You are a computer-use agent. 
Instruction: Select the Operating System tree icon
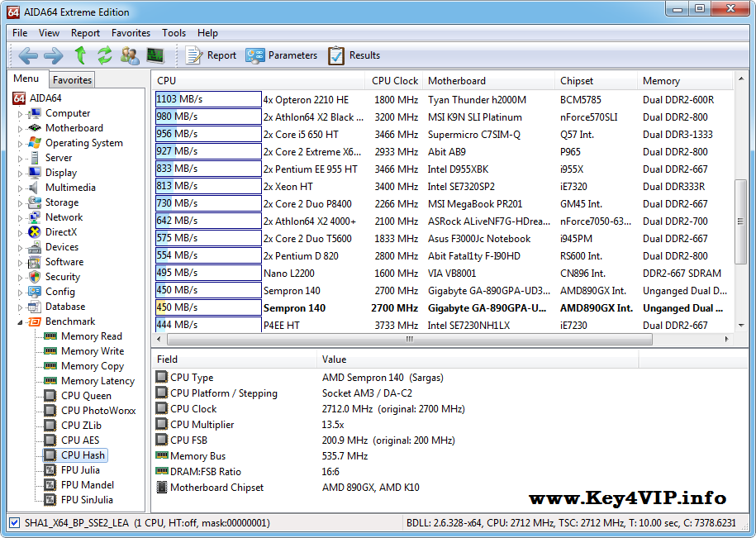click(34, 143)
